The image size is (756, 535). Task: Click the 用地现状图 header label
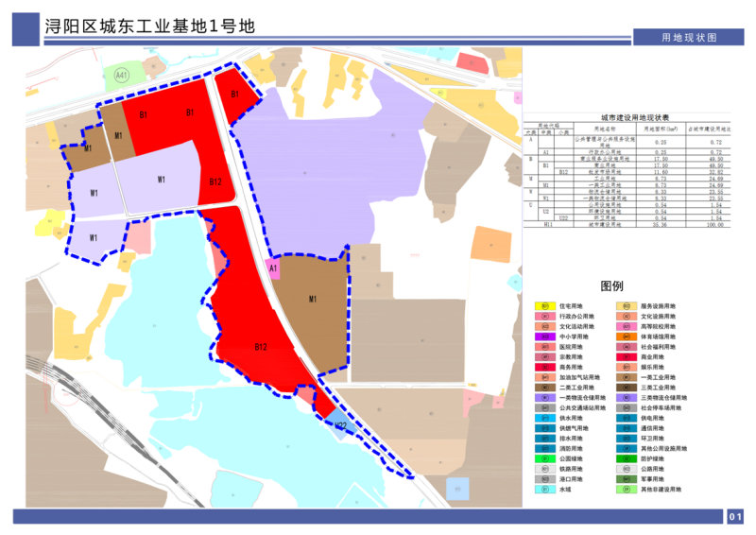pyautogui.click(x=689, y=37)
